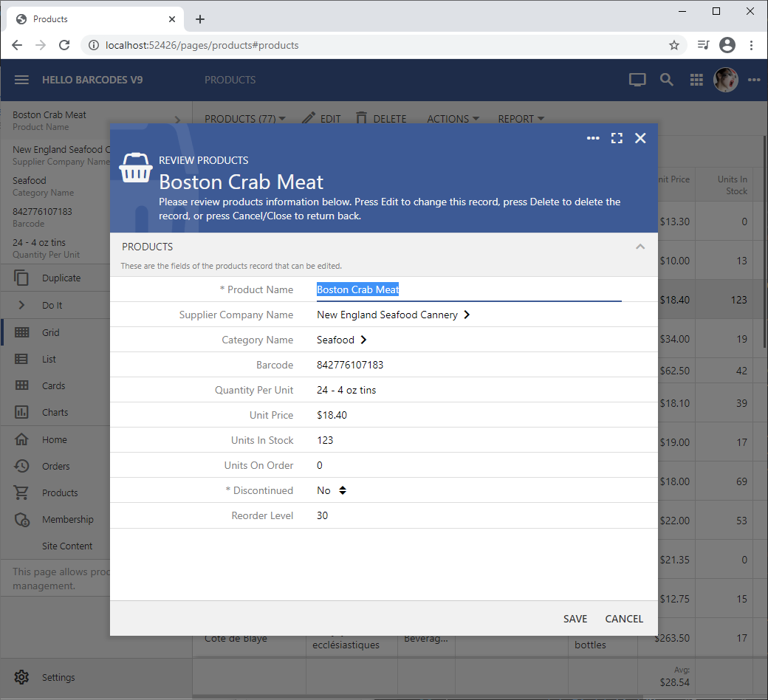Open the hamburger navigation menu
Screen dimensions: 768x700
point(21,80)
